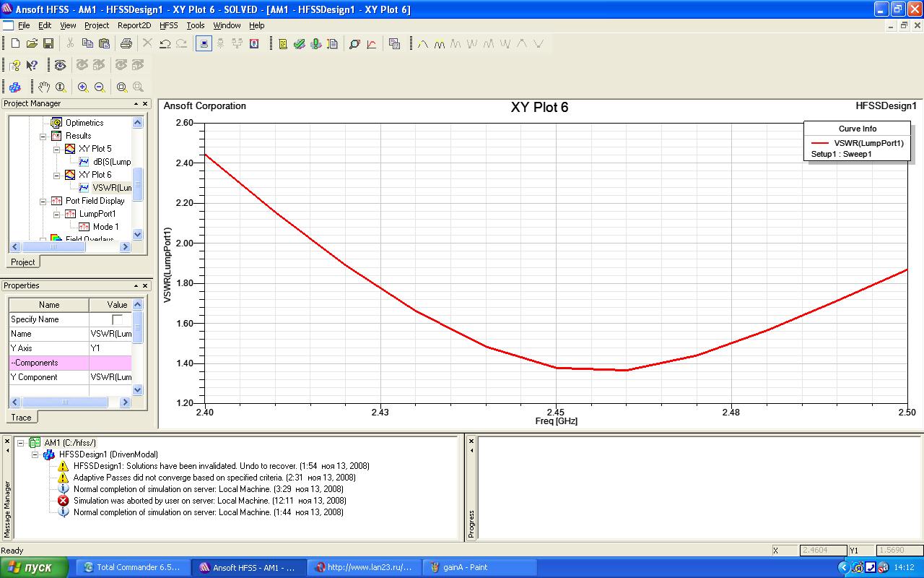Click the Undo arrow icon
This screenshot has height=578, width=924.
165,44
